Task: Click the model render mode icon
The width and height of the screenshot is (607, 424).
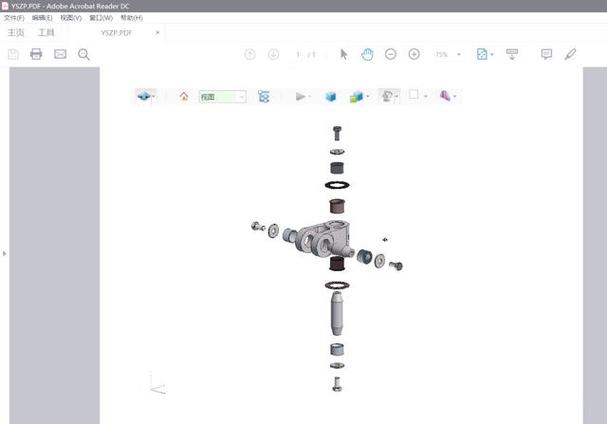Action: [x=357, y=96]
